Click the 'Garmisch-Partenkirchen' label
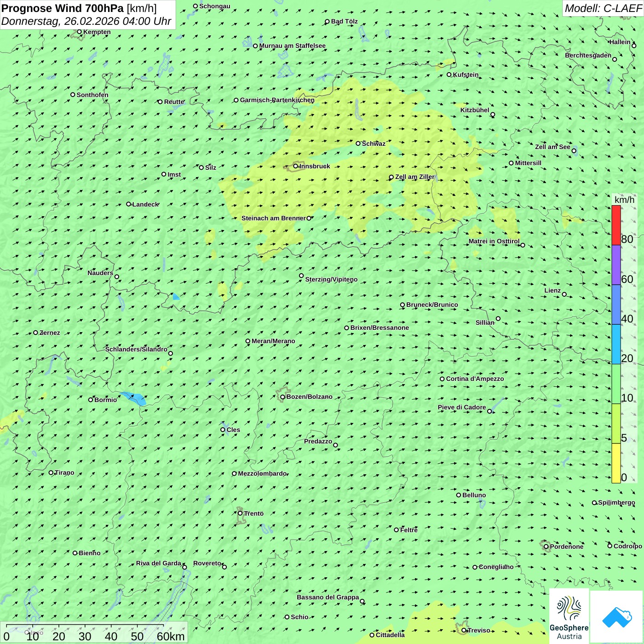Screen dimensions: 644x644 tap(277, 100)
